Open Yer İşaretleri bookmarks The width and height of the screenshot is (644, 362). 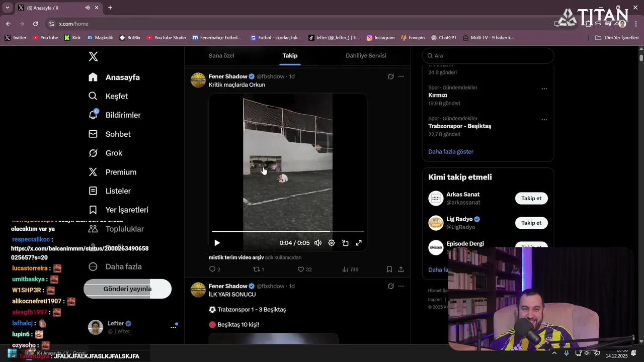point(118,210)
